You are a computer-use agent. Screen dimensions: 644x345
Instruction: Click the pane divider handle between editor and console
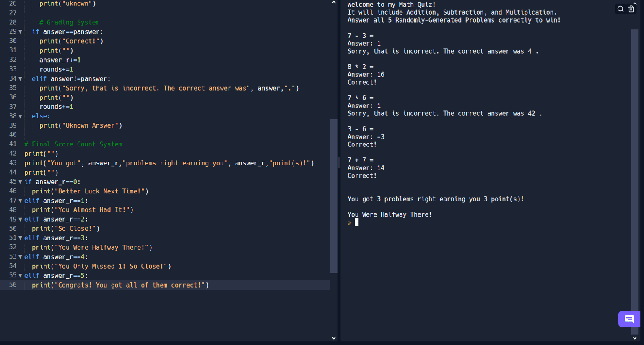(339, 162)
